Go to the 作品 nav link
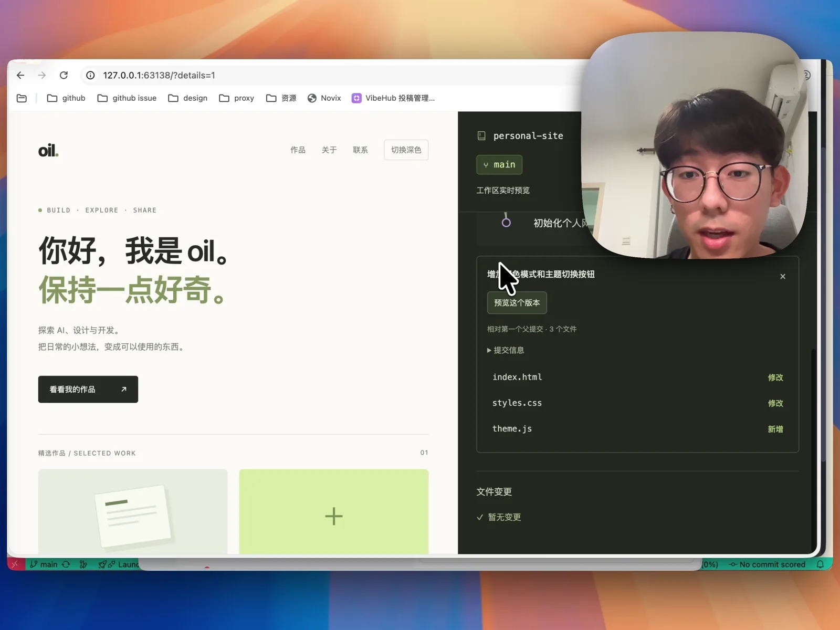 tap(298, 150)
